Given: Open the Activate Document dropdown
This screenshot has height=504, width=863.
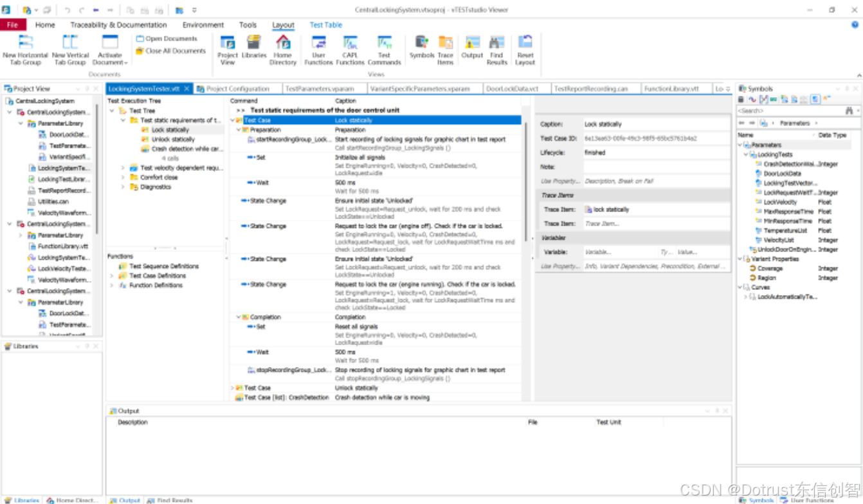Looking at the screenshot, I should click(110, 50).
